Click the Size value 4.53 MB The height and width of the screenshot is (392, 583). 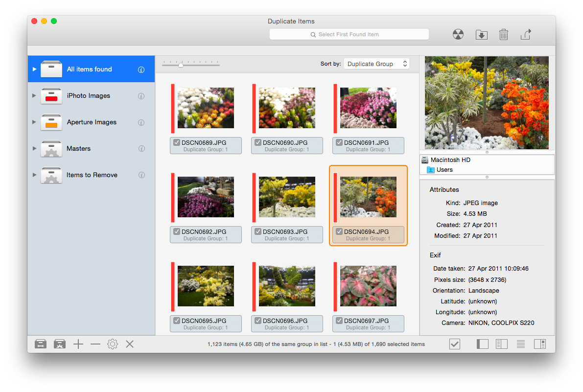pos(475,214)
